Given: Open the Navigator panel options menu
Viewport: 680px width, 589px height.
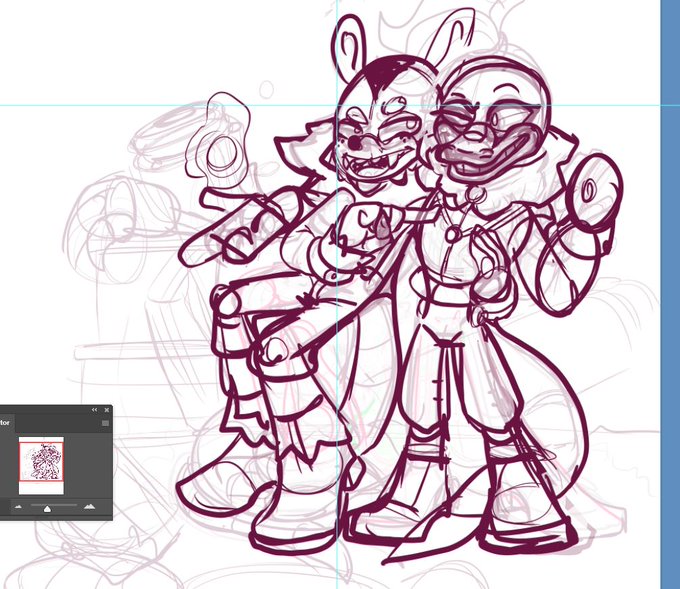Looking at the screenshot, I should pos(105,423).
